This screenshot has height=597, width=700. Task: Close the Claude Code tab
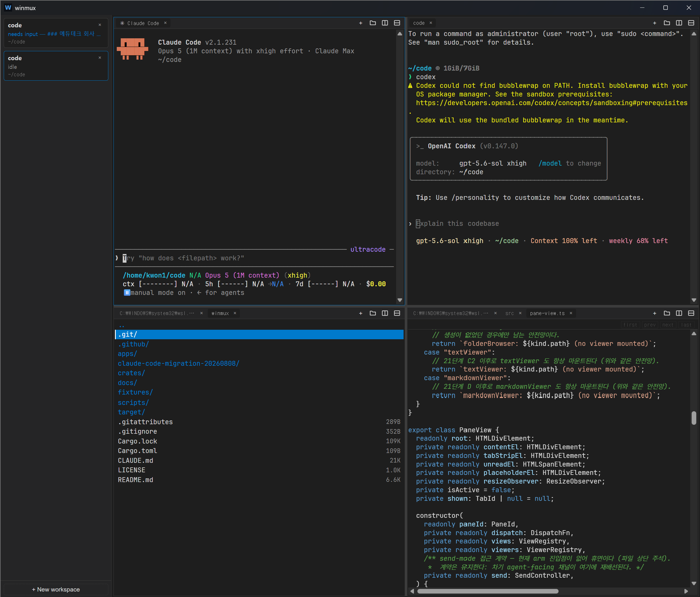tap(165, 23)
